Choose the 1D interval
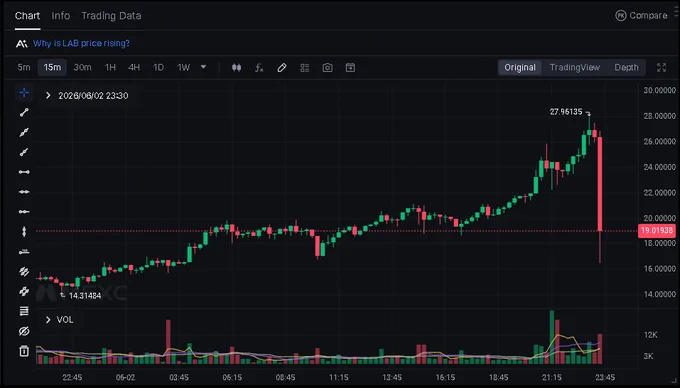This screenshot has height=388, width=680. click(x=158, y=68)
